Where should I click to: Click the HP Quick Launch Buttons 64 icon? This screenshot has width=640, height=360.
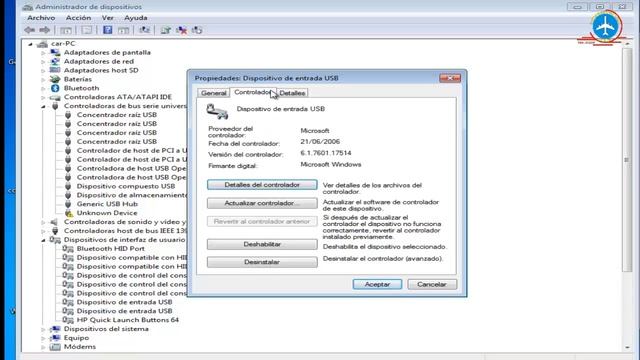point(68,320)
